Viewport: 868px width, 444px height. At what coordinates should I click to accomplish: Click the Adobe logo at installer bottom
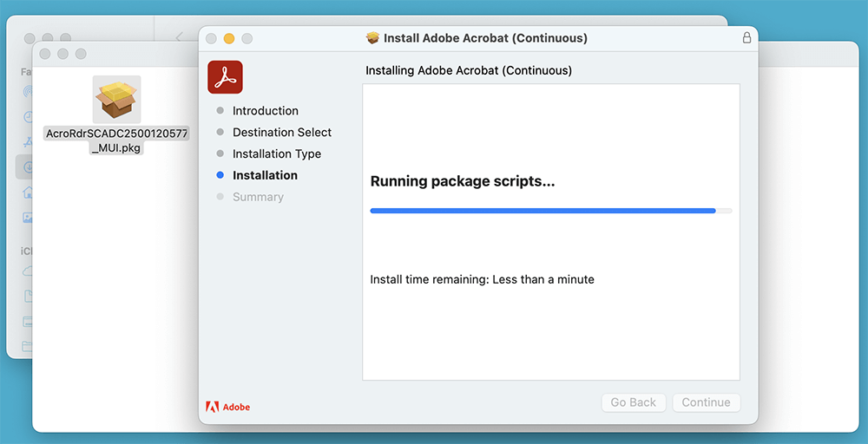[x=227, y=407]
